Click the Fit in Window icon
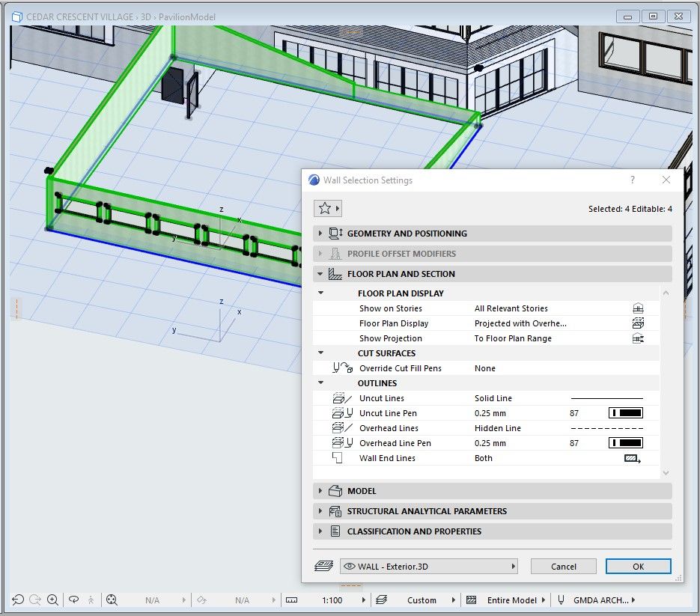 click(x=112, y=600)
